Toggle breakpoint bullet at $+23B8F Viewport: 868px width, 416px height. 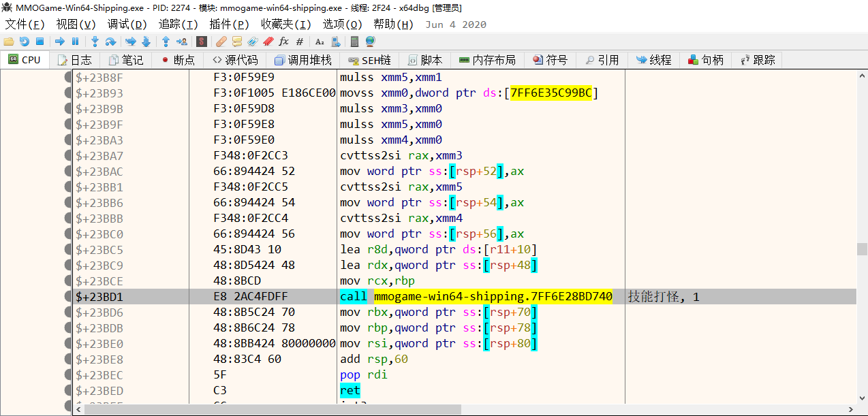coord(68,77)
